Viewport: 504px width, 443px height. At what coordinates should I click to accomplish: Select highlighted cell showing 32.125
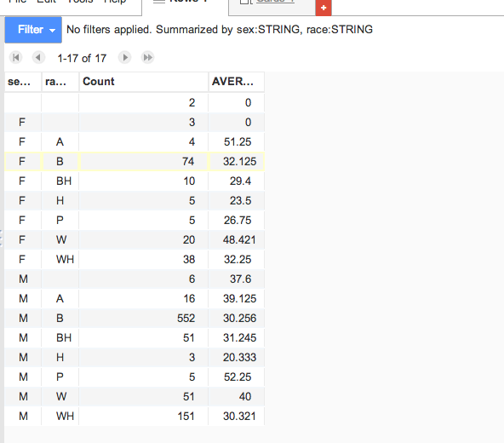[237, 162]
